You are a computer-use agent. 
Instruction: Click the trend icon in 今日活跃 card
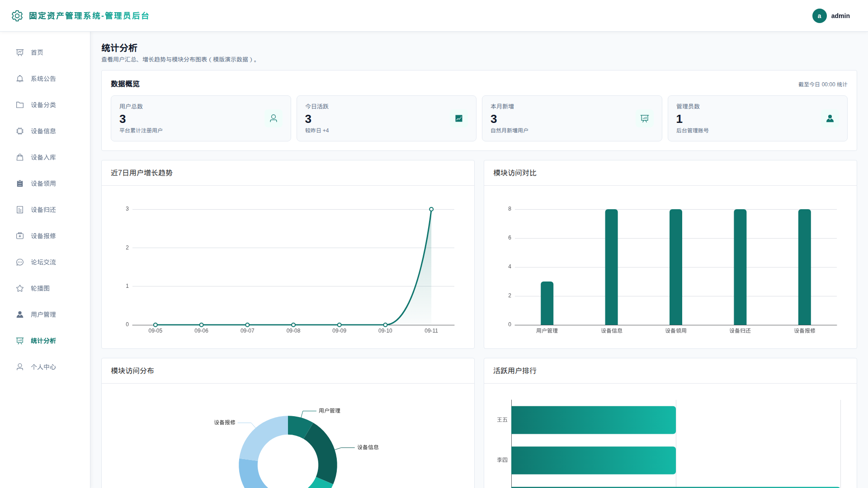click(x=459, y=118)
